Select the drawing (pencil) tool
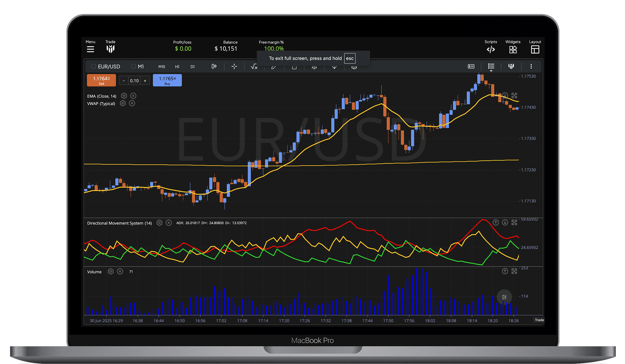This screenshot has height=364, width=625. point(274,67)
